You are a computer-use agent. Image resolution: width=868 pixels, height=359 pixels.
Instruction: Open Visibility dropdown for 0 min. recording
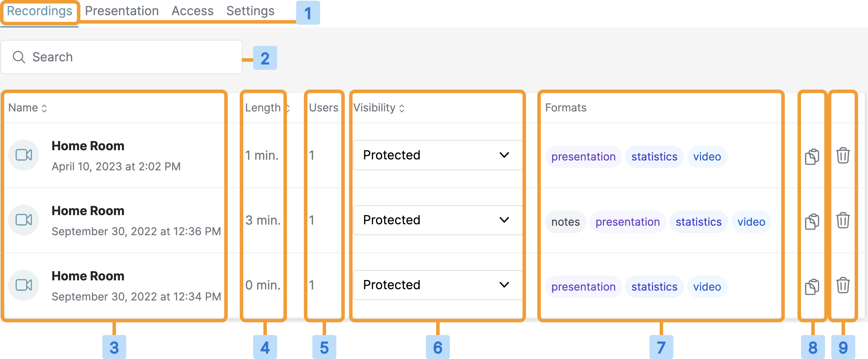[438, 285]
